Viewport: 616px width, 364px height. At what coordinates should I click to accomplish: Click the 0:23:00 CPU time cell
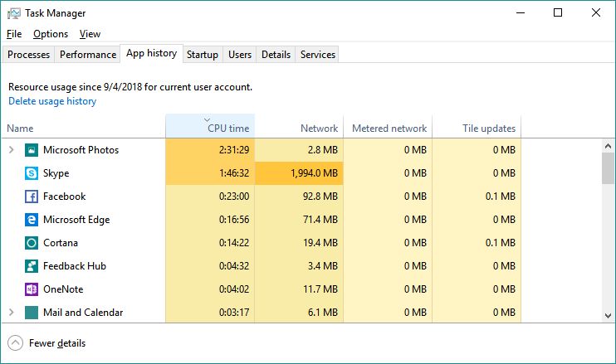(x=210, y=197)
